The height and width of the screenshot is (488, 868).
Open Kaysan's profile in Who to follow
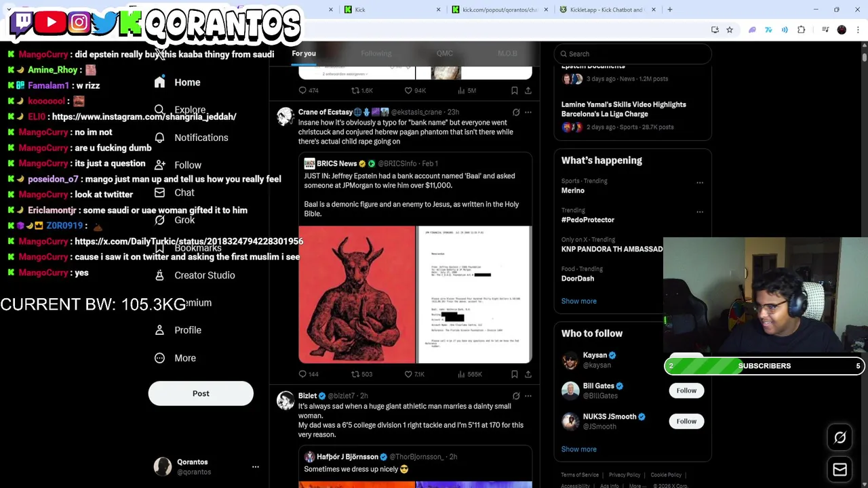[x=595, y=355]
